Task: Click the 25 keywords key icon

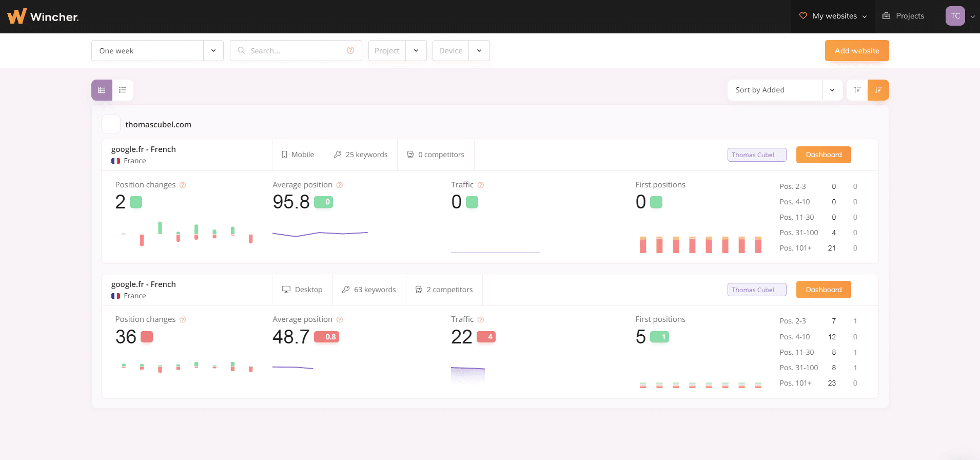Action: point(338,155)
